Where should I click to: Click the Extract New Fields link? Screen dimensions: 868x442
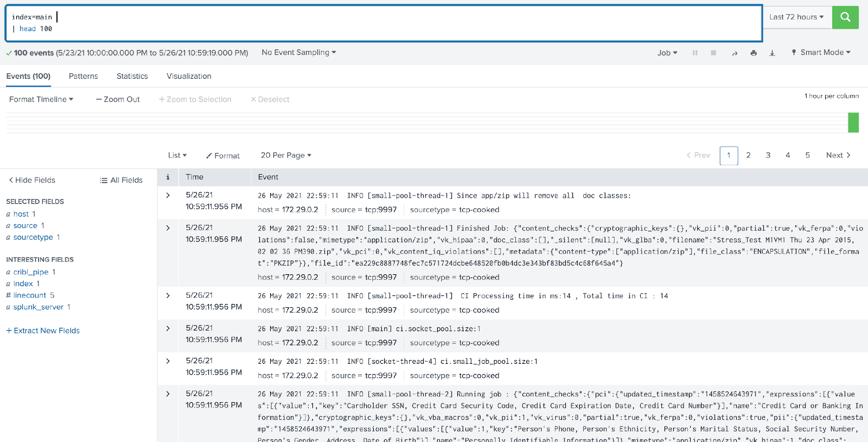tap(43, 331)
